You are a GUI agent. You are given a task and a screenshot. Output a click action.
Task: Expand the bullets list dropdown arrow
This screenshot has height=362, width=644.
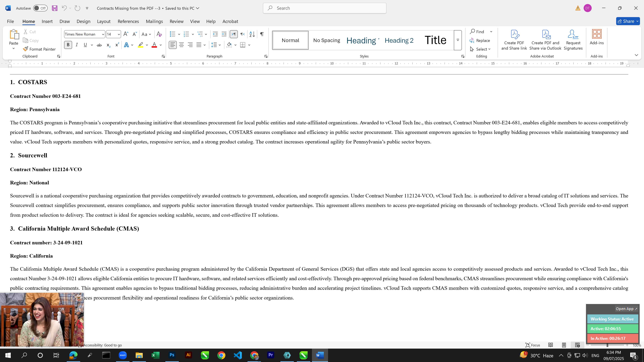pyautogui.click(x=179, y=34)
